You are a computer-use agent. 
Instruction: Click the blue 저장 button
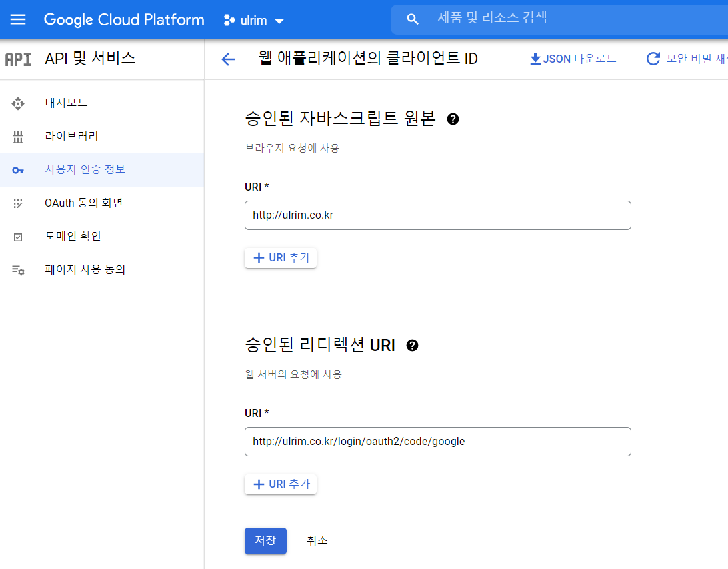[265, 541]
